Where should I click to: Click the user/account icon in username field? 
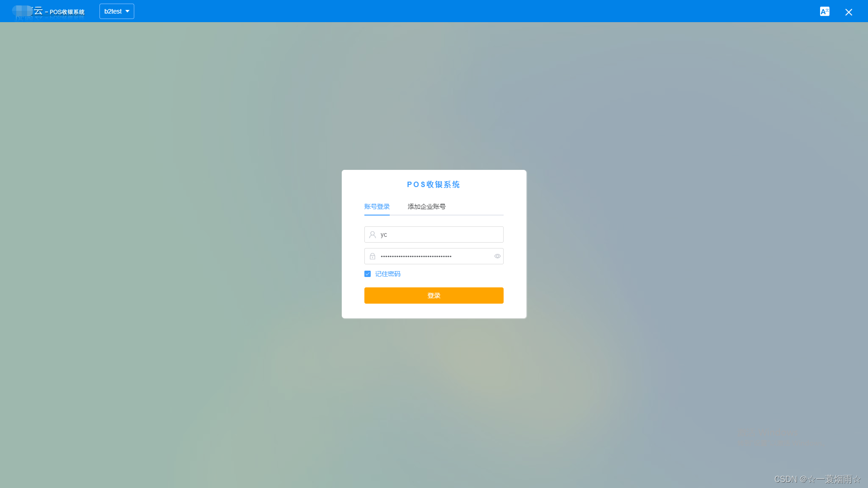pyautogui.click(x=372, y=234)
